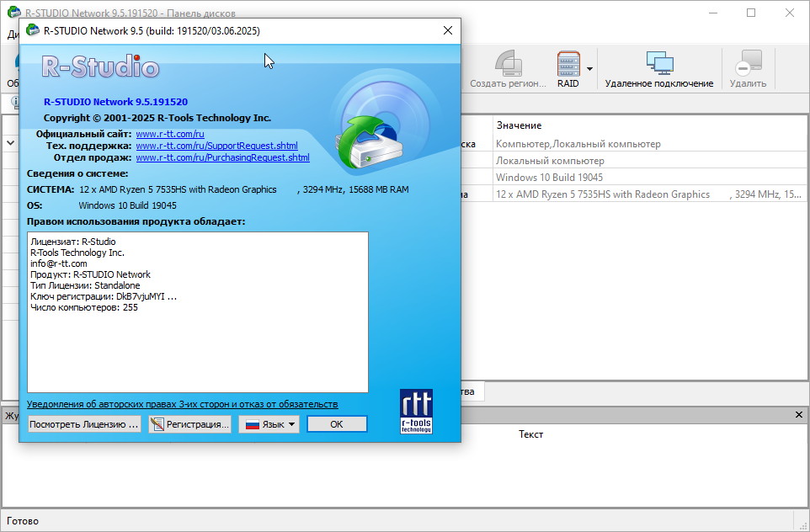Click the Create Region toolbar icon

coord(509,63)
